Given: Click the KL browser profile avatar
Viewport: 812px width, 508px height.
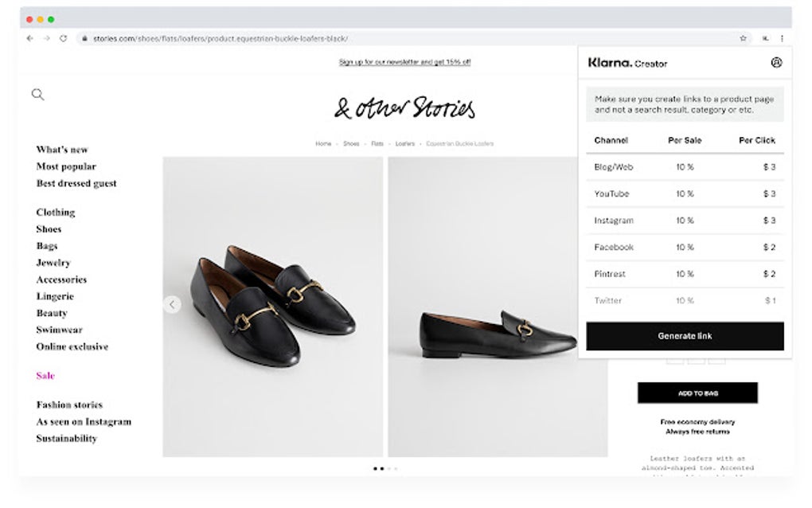Looking at the screenshot, I should (x=766, y=37).
